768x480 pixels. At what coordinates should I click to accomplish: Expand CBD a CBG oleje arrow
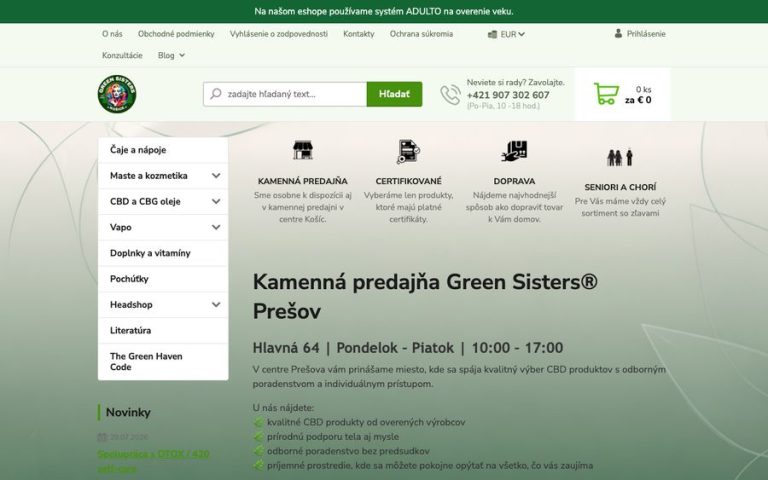tap(216, 201)
